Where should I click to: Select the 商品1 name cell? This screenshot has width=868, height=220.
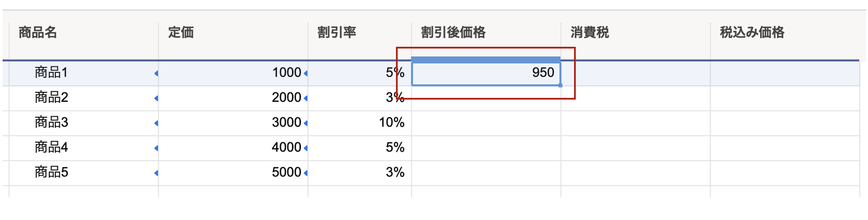83,73
